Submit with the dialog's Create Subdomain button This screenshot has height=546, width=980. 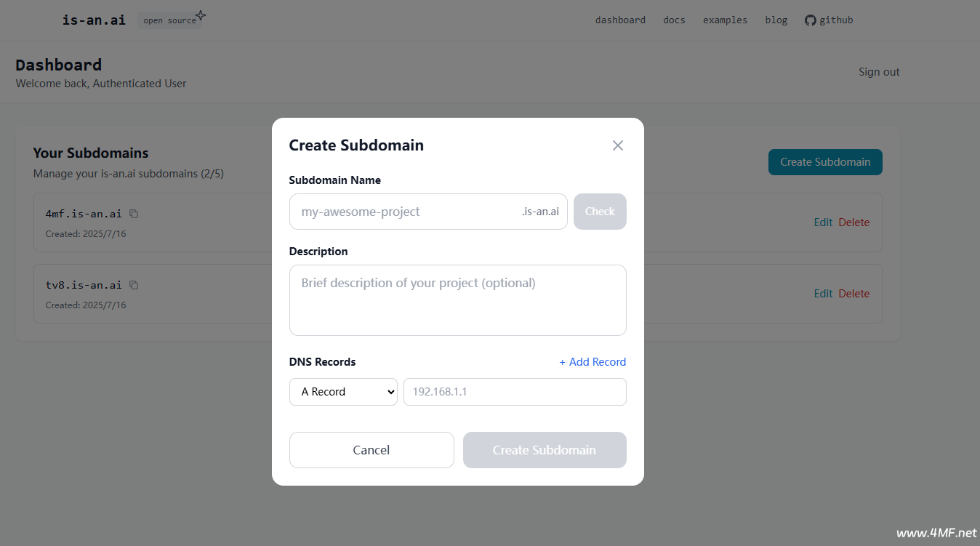pyautogui.click(x=545, y=450)
